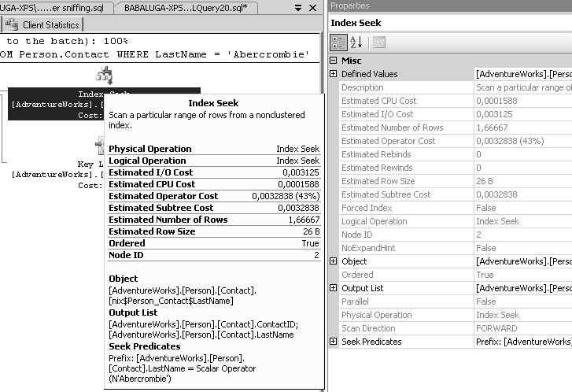Screen dimensions: 572x392
Task: Click the Client Statistics tab icon
Action: pos(12,24)
